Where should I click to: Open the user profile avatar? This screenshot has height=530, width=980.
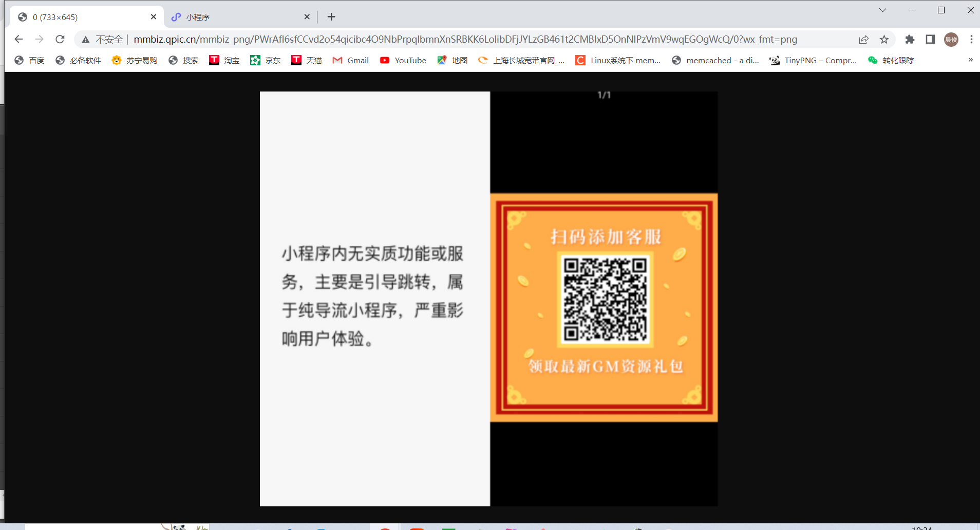(x=951, y=40)
